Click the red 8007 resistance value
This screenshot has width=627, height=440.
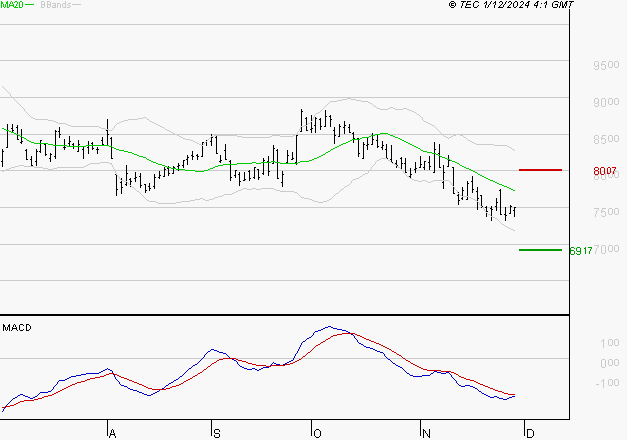coord(605,171)
